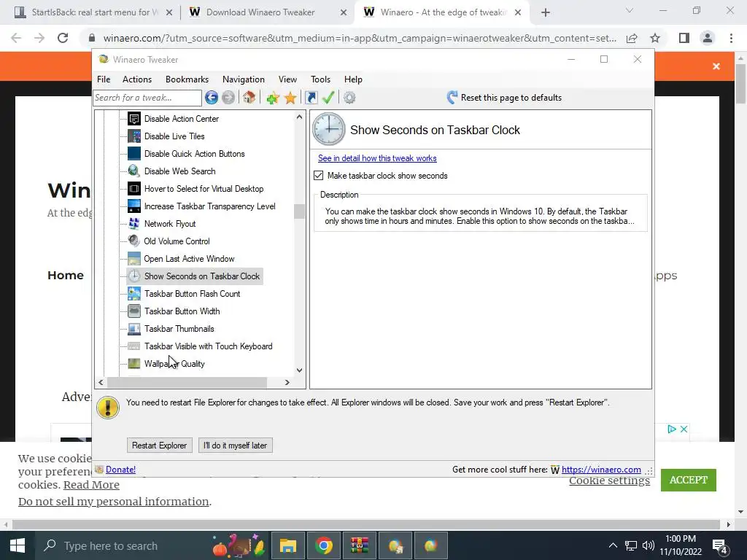Open settings with the gear icon in Tweaker

(349, 98)
